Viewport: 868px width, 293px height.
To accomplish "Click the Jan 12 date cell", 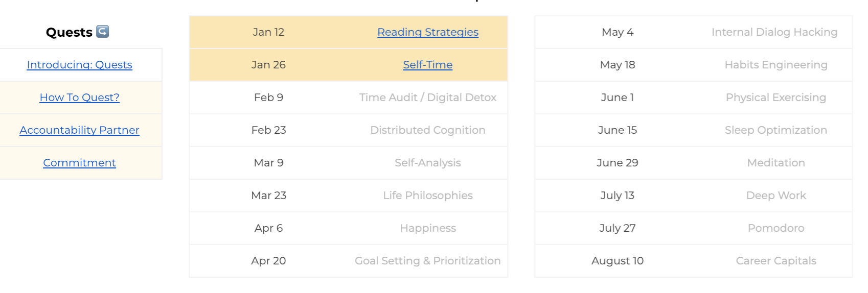I will (x=268, y=32).
